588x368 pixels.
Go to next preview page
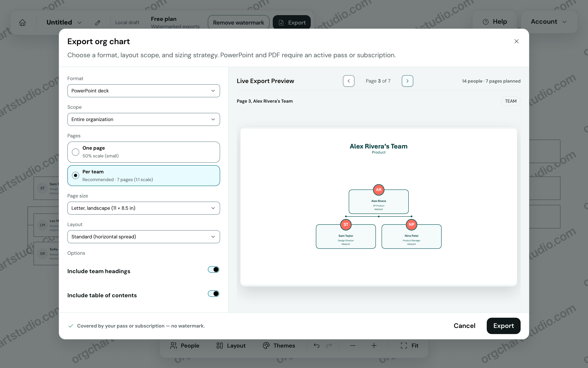[408, 81]
